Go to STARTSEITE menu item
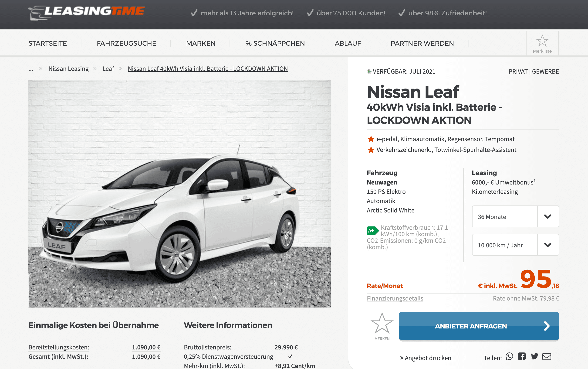The height and width of the screenshot is (369, 588). [x=47, y=43]
